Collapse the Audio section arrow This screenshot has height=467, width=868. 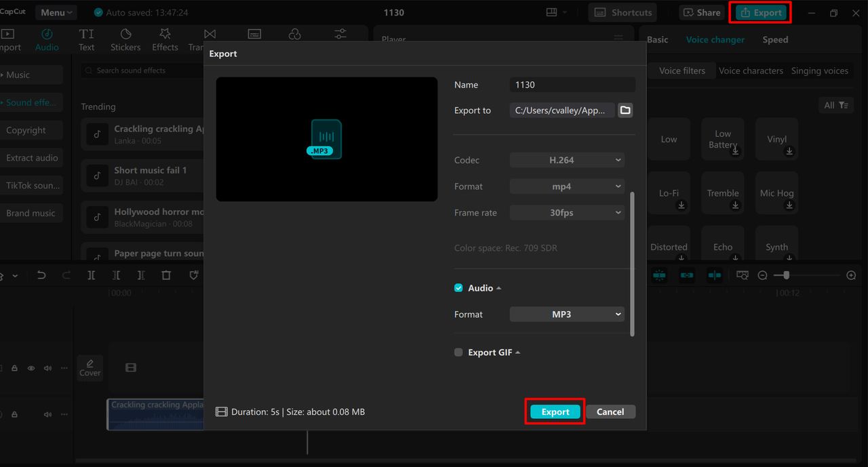(x=499, y=288)
